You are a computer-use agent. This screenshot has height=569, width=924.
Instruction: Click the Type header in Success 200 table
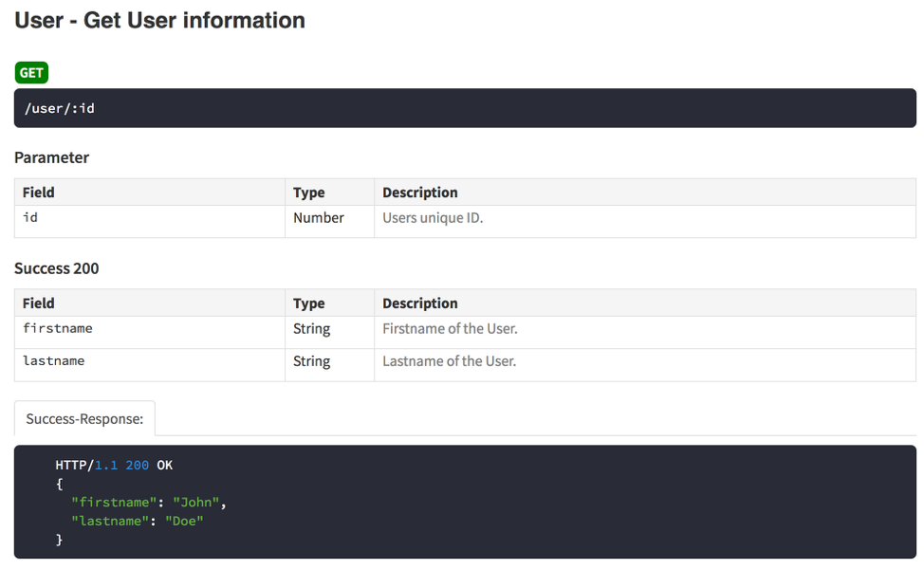tap(308, 303)
